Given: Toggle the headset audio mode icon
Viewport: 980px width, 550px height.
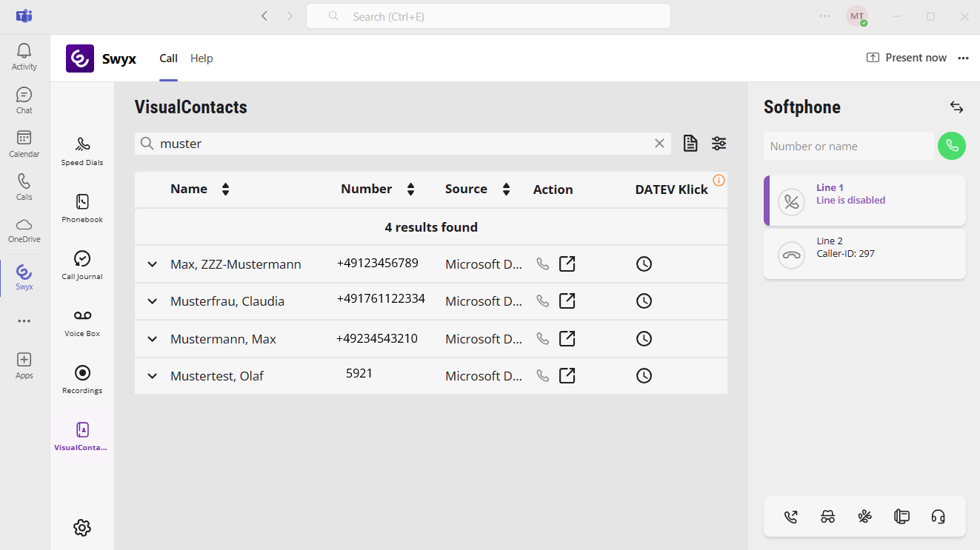Looking at the screenshot, I should click(x=938, y=517).
